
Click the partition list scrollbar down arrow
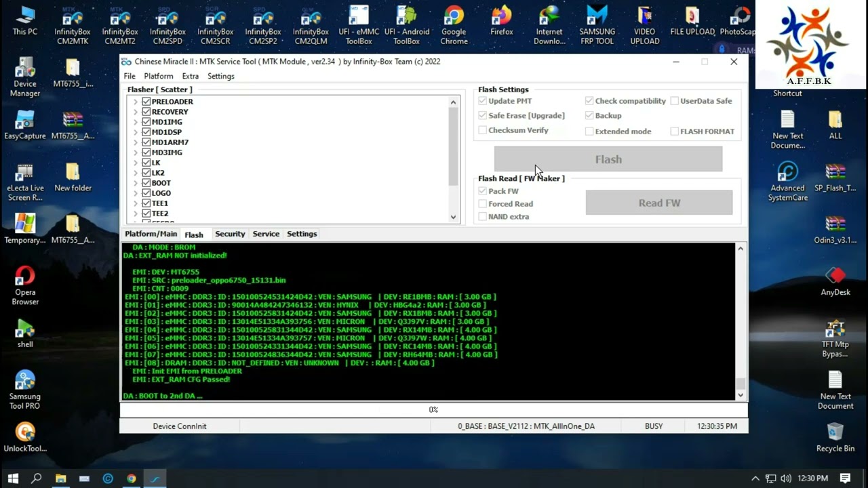pyautogui.click(x=454, y=218)
